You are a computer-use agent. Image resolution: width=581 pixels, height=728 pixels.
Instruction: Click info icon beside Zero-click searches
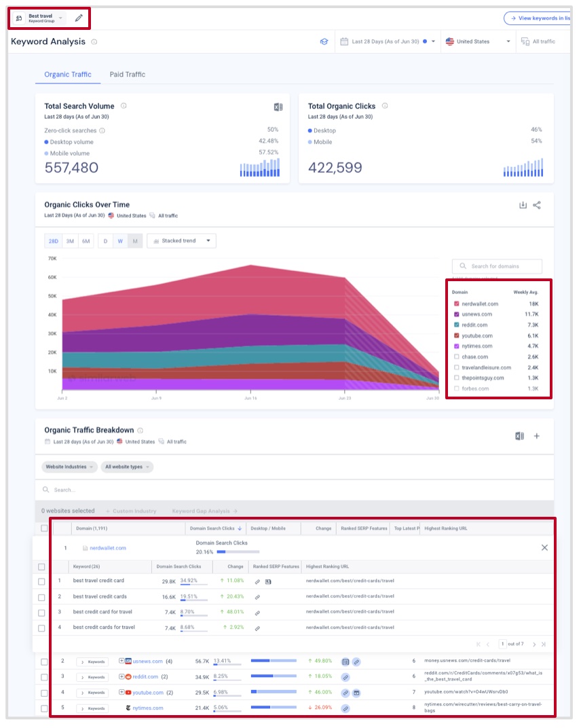click(x=102, y=130)
